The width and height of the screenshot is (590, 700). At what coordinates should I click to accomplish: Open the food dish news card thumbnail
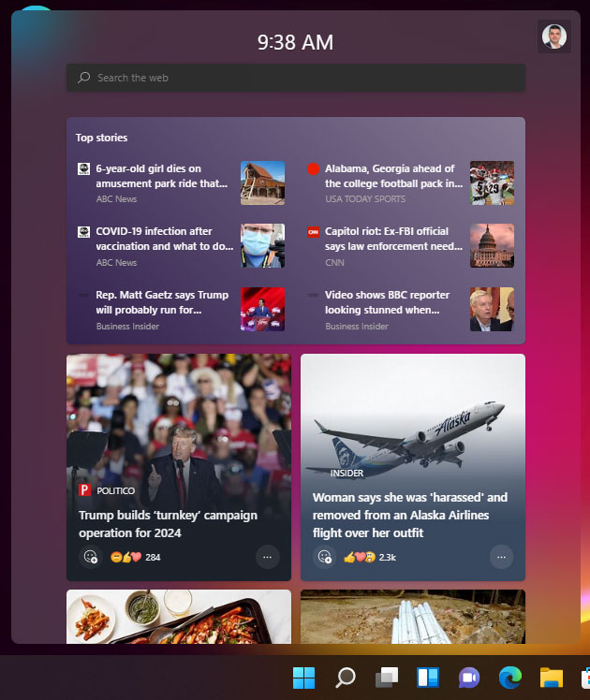pyautogui.click(x=179, y=617)
